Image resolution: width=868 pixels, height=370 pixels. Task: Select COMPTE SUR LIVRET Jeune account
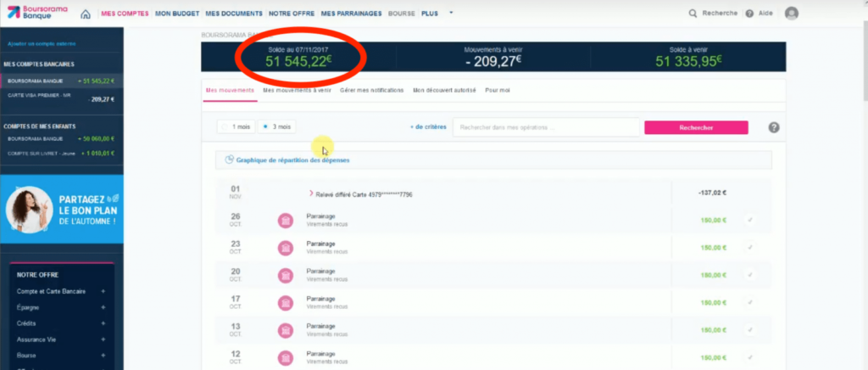pos(61,154)
